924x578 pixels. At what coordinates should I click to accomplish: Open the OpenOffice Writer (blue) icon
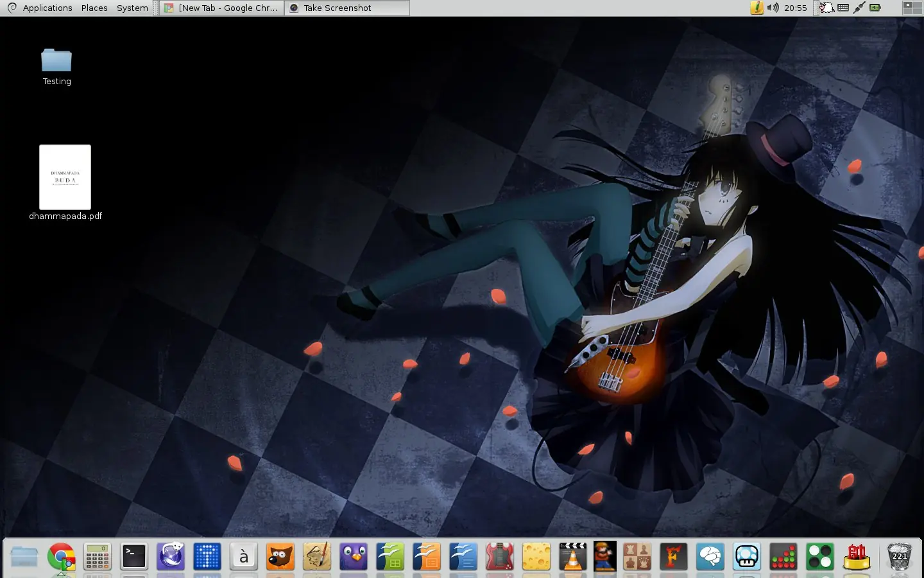pyautogui.click(x=463, y=556)
